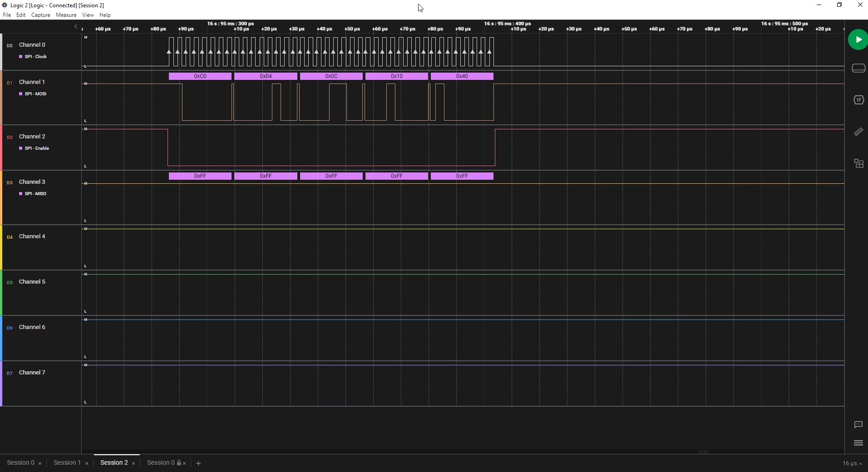The height and width of the screenshot is (472, 868).
Task: Open the File menu
Action: [7, 15]
